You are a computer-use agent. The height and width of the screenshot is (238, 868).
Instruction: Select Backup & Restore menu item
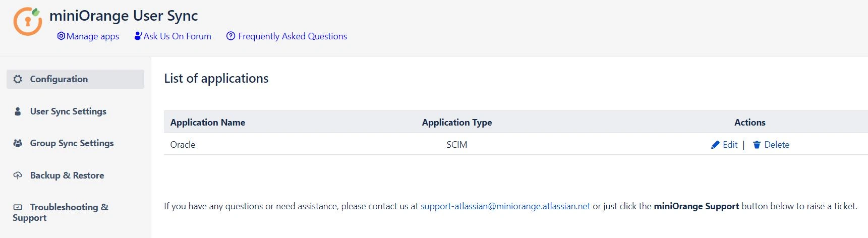coord(67,175)
